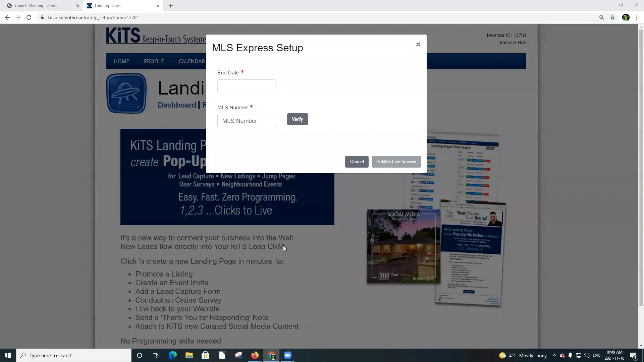This screenshot has width=644, height=362.
Task: Click the Verify button
Action: (x=297, y=119)
